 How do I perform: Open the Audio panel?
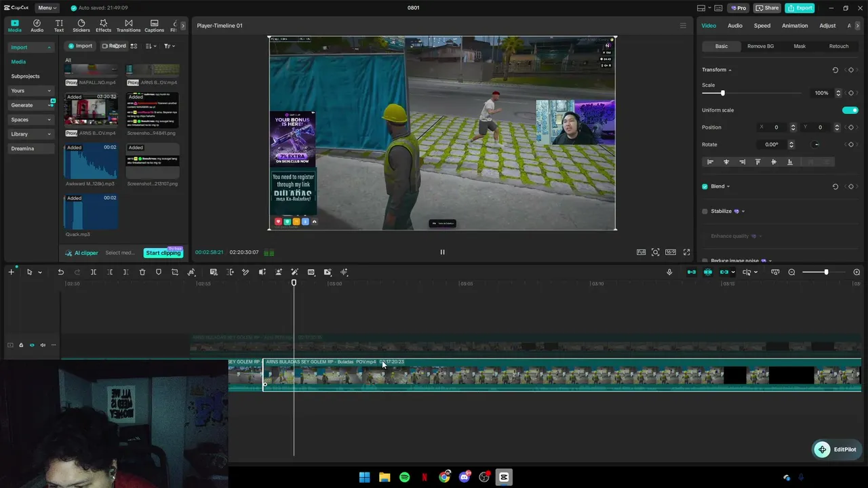click(x=37, y=26)
